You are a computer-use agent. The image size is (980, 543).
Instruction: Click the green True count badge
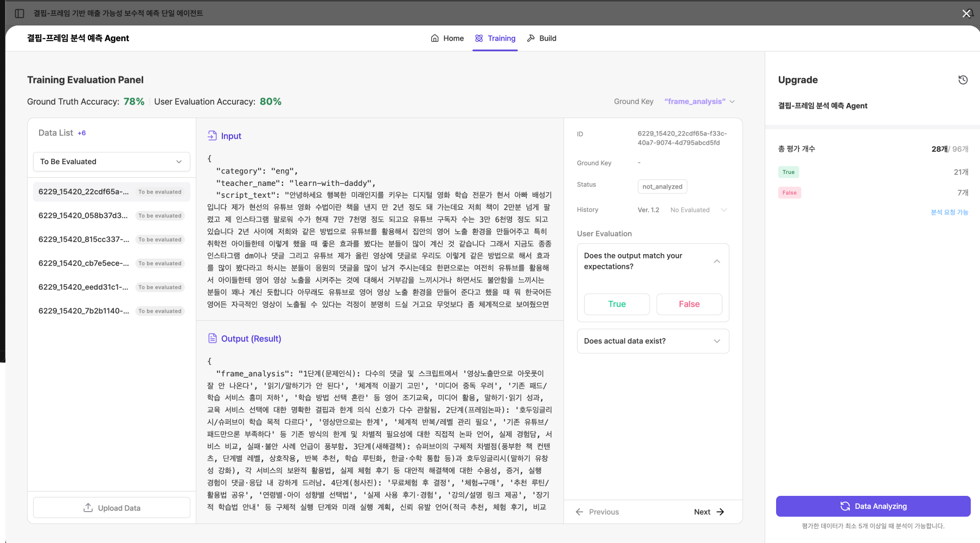pyautogui.click(x=789, y=172)
